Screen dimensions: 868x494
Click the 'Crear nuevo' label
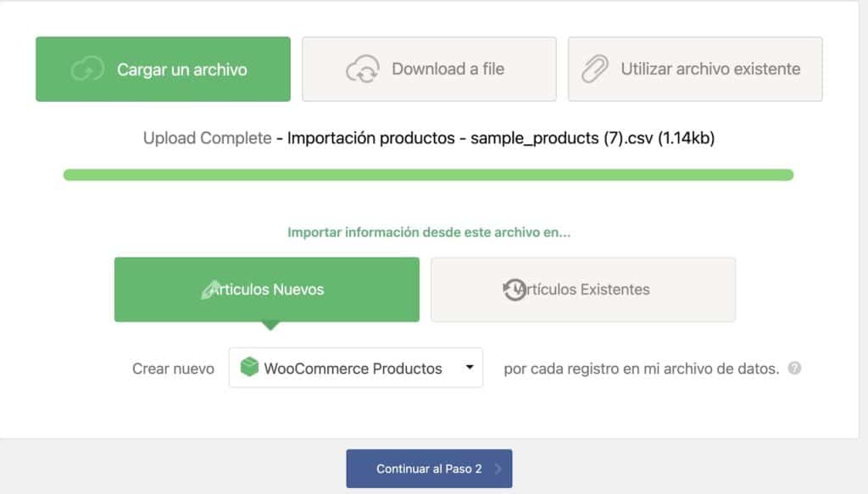point(173,369)
